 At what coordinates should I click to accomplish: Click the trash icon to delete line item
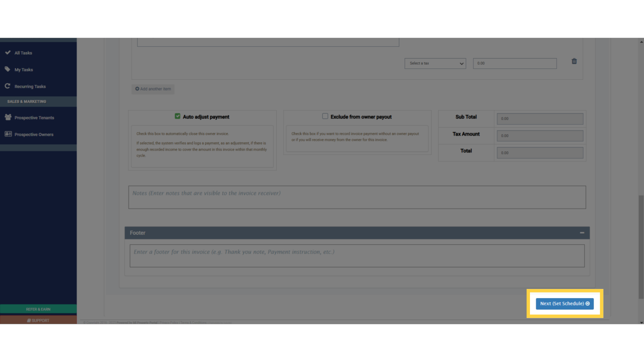[x=574, y=61]
